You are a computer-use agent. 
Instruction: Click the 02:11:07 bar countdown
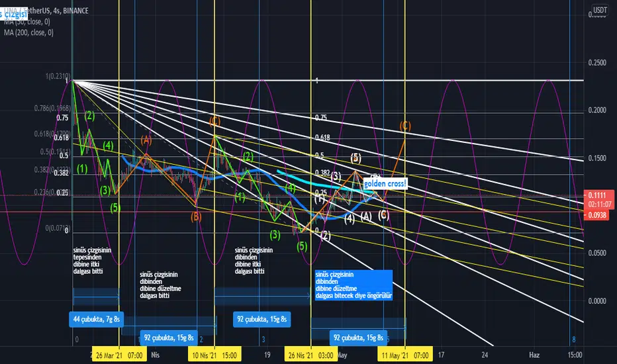point(600,205)
